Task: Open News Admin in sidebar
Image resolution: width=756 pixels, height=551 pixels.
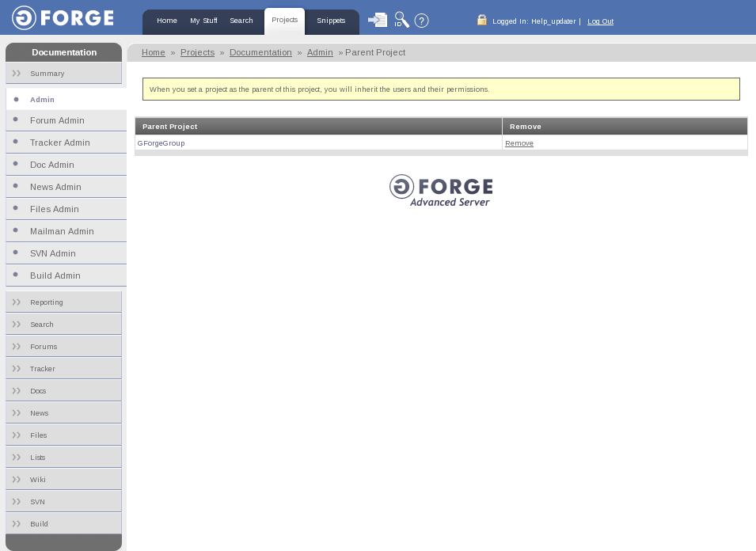Action: (66, 187)
